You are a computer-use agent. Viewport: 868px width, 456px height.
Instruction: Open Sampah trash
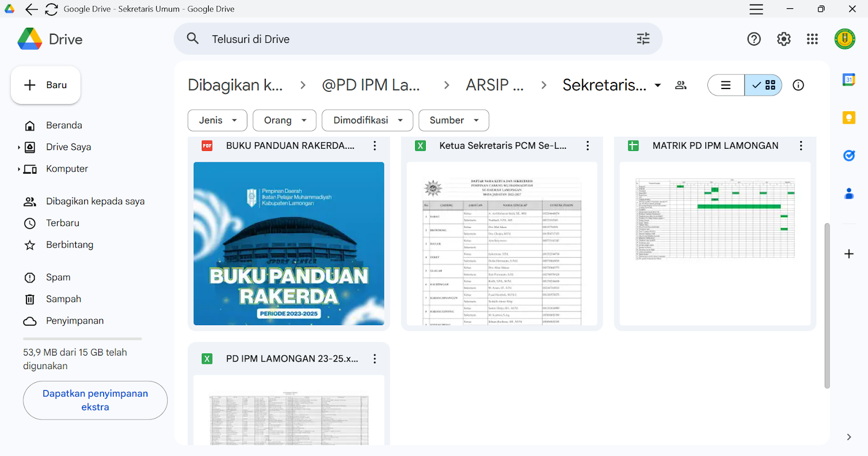(x=63, y=299)
